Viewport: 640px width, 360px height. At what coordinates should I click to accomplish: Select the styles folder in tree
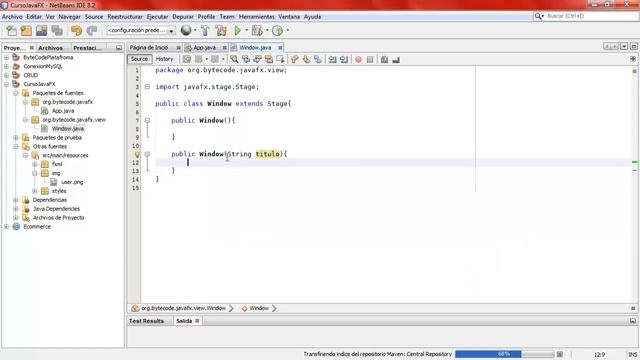(x=59, y=191)
